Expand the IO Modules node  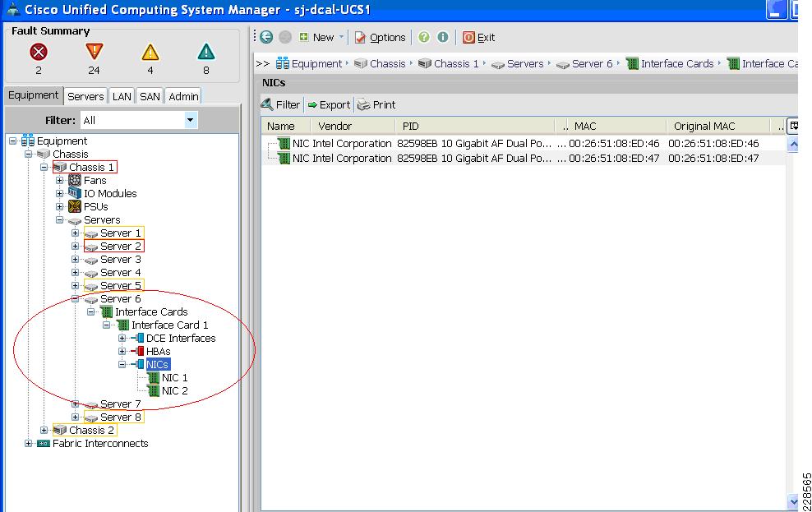point(59,193)
